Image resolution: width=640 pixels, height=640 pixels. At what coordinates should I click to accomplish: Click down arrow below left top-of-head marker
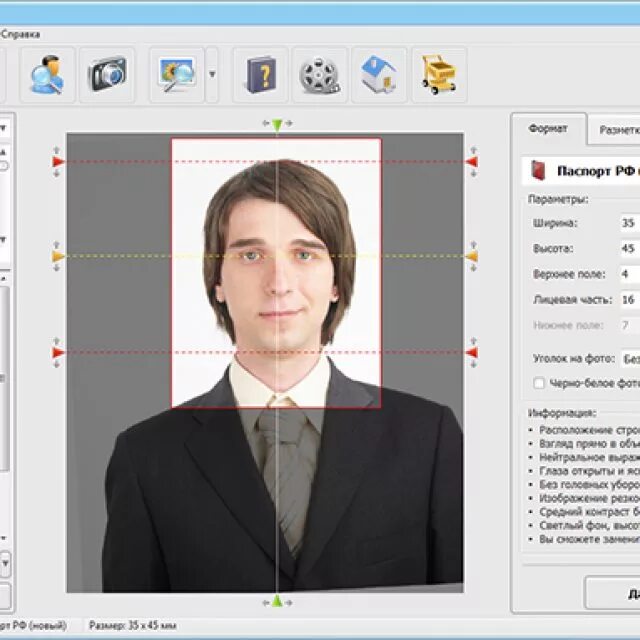(57, 174)
